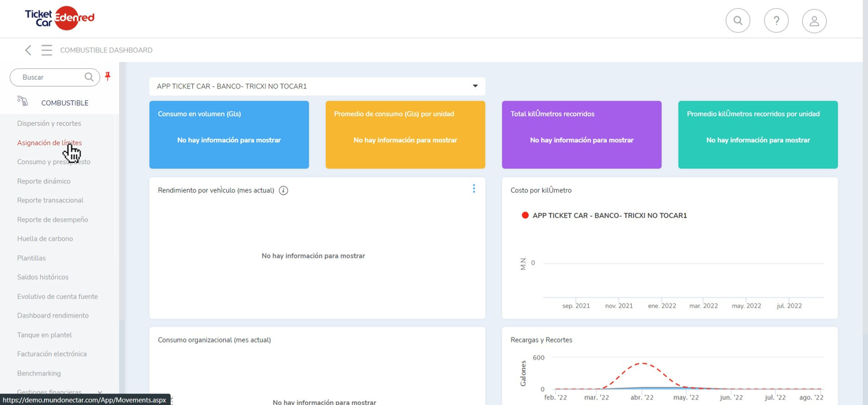Go to Saldos históricos

43,277
